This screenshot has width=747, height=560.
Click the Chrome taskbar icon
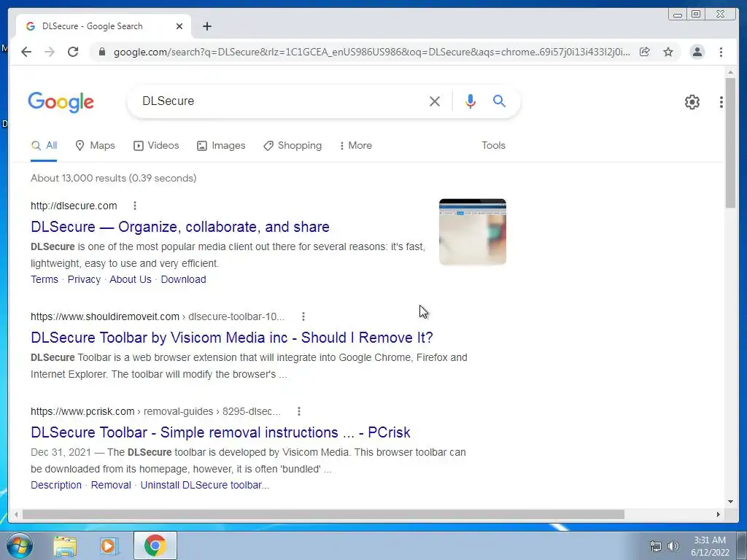click(155, 545)
